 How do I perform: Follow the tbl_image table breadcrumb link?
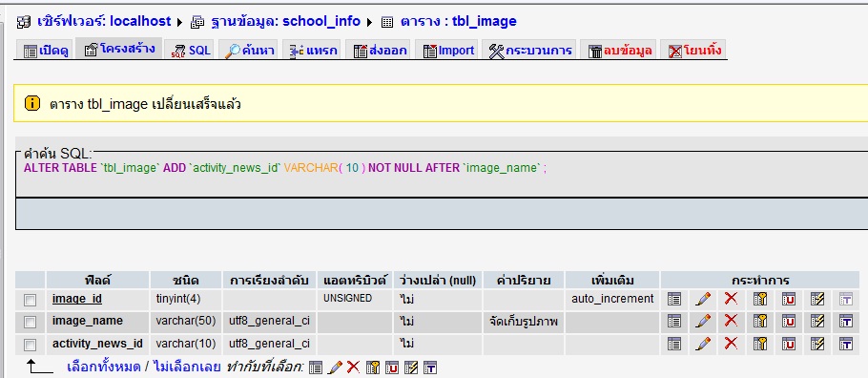click(459, 22)
